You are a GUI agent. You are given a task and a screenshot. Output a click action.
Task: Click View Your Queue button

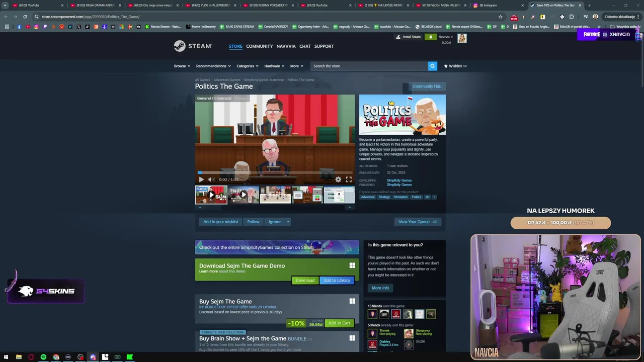[418, 222]
